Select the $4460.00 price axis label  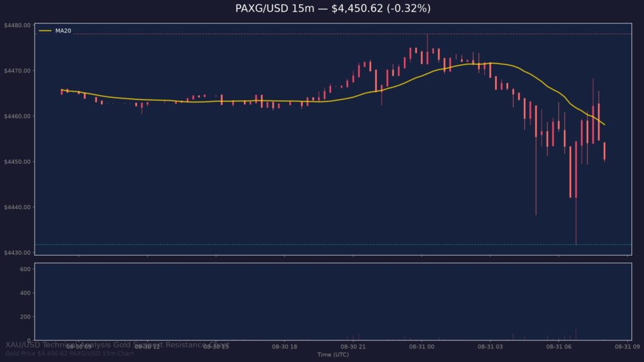(x=17, y=116)
